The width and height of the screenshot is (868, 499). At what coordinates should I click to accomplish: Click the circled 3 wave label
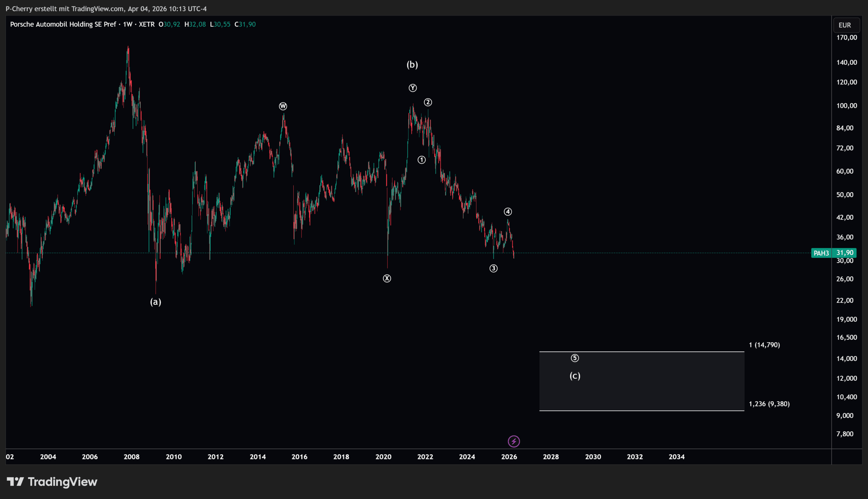pos(493,268)
